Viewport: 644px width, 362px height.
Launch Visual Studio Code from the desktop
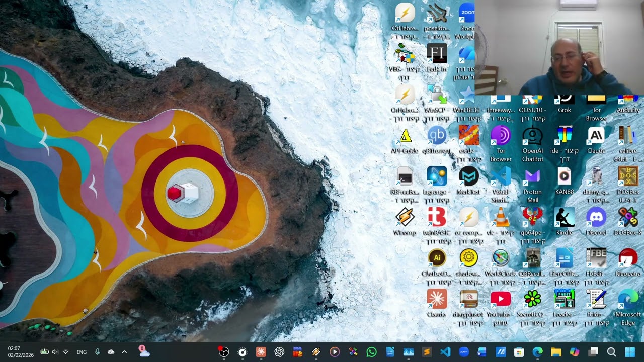point(501,176)
